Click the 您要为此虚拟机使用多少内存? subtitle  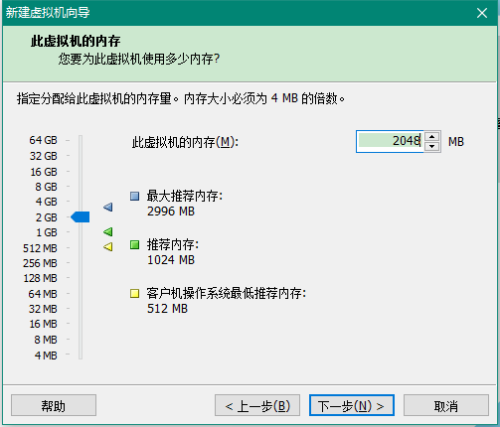coord(139,59)
